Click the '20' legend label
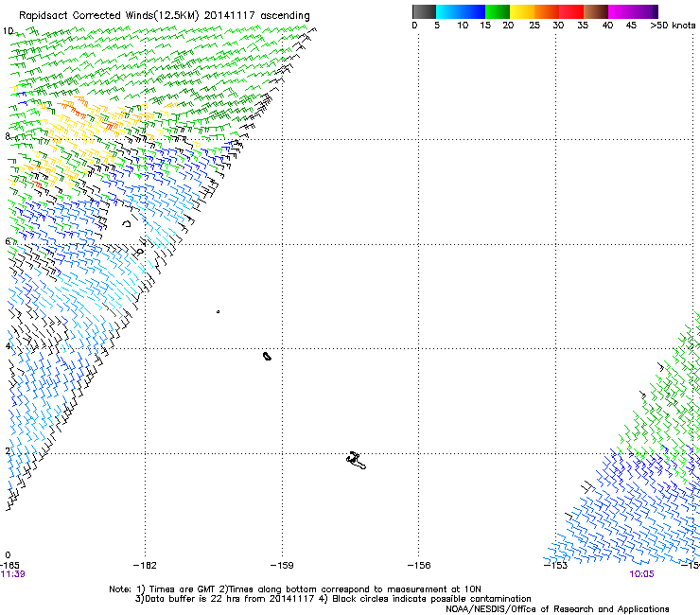The width and height of the screenshot is (700, 615). 508,26
